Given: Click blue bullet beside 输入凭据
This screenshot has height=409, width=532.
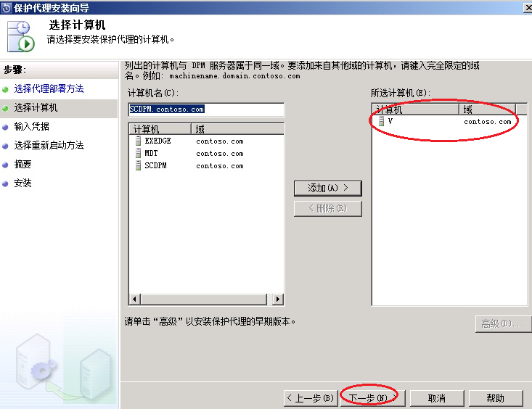Looking at the screenshot, I should pos(5,128).
